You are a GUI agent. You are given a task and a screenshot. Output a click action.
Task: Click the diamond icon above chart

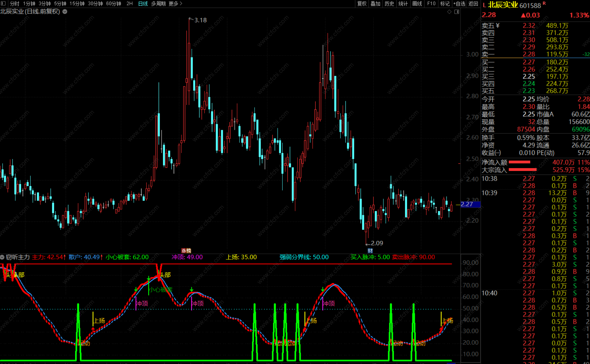click(x=449, y=12)
